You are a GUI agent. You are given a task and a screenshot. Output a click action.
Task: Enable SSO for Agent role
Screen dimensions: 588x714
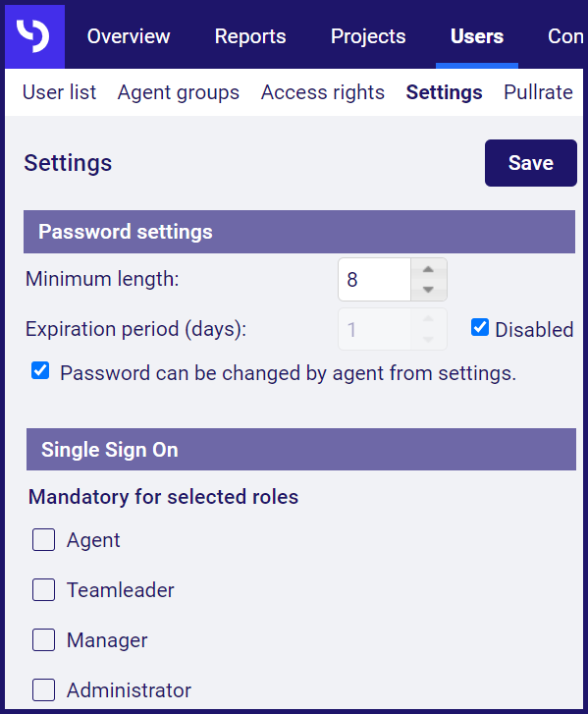click(44, 539)
